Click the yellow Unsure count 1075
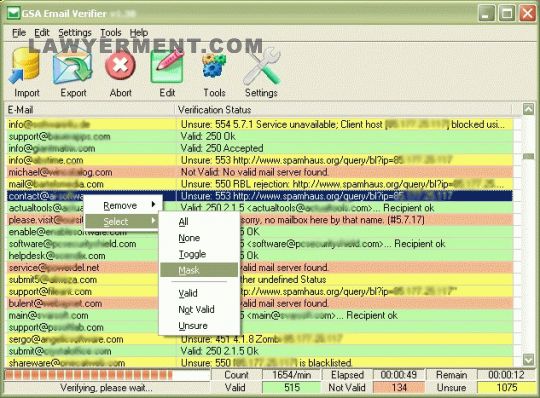 (507, 388)
